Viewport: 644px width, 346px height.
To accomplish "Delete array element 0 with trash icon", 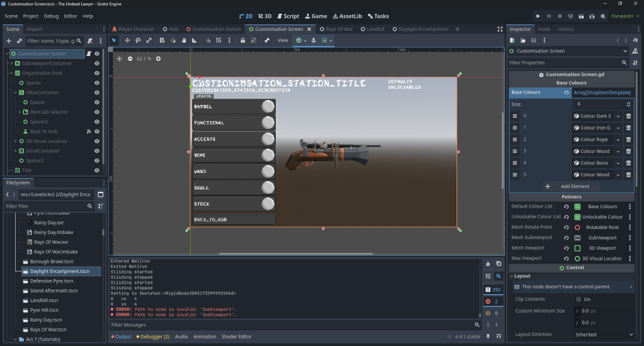I will coord(628,116).
